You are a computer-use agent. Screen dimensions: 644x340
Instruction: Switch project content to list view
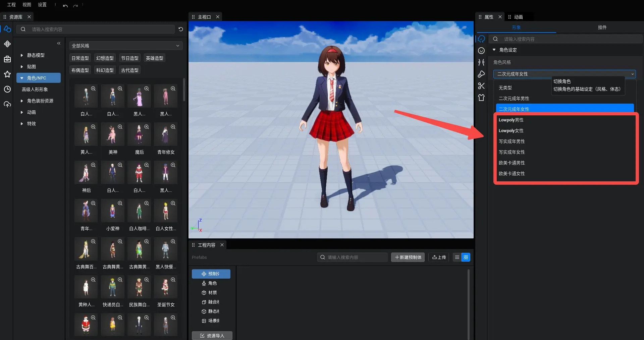(x=457, y=257)
